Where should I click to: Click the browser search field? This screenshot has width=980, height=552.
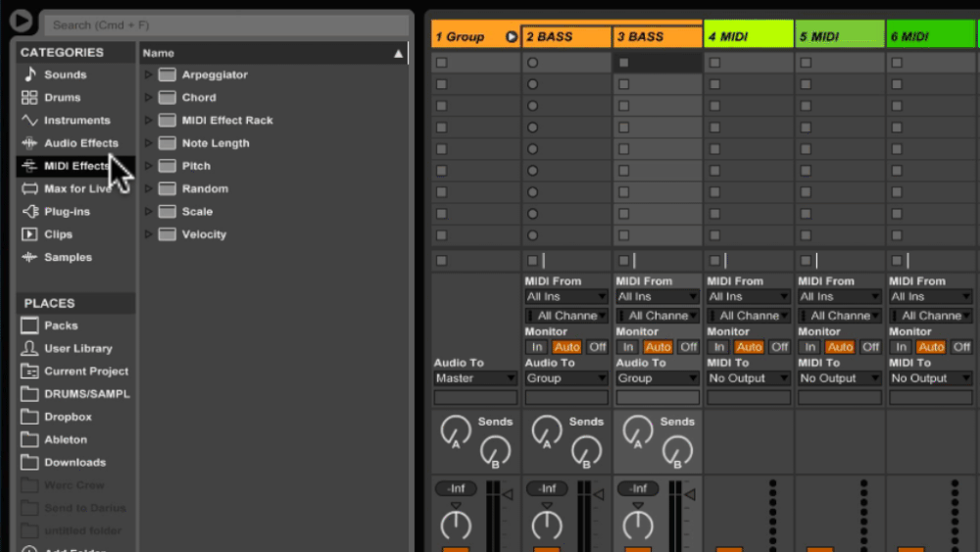226,25
